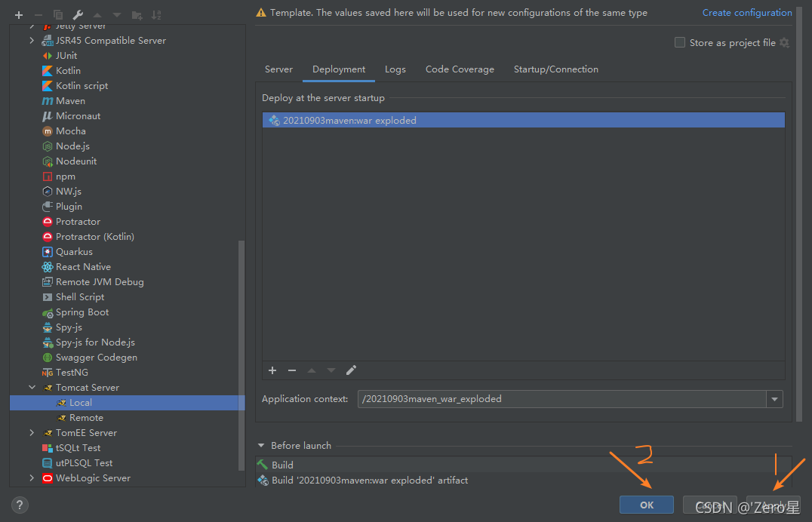Viewport: 812px width, 522px height.
Task: Select the Mocha icon
Action: [47, 131]
